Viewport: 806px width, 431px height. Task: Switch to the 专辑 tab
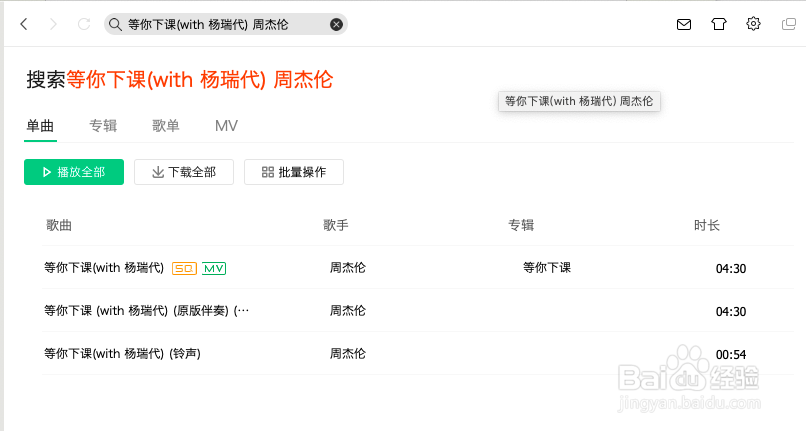pos(103,126)
